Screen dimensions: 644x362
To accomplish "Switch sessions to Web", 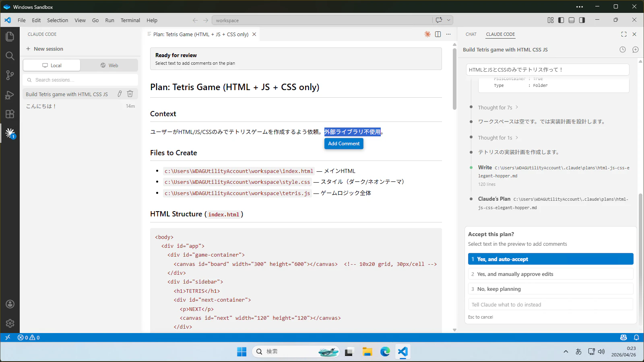I will pos(109,65).
